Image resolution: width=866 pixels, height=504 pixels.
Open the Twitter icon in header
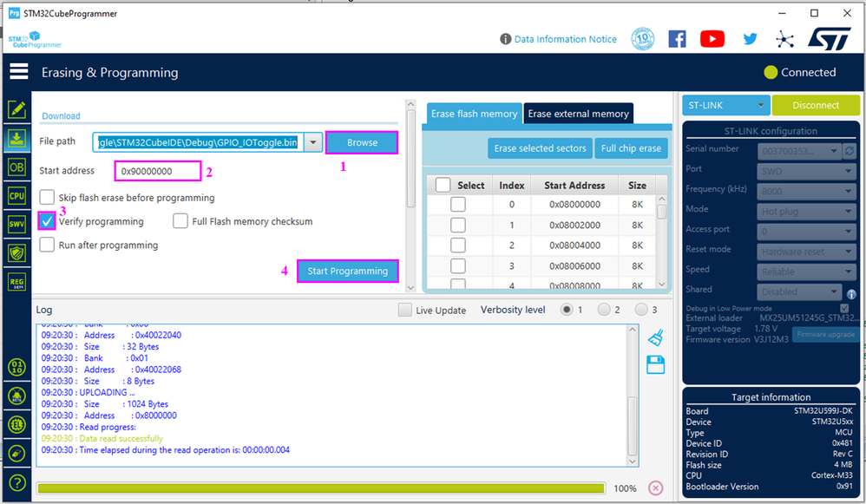point(750,39)
